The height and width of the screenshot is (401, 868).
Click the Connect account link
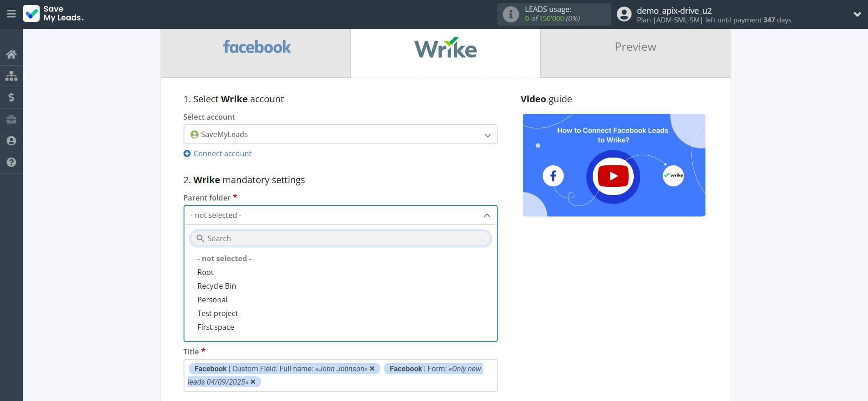(x=222, y=153)
